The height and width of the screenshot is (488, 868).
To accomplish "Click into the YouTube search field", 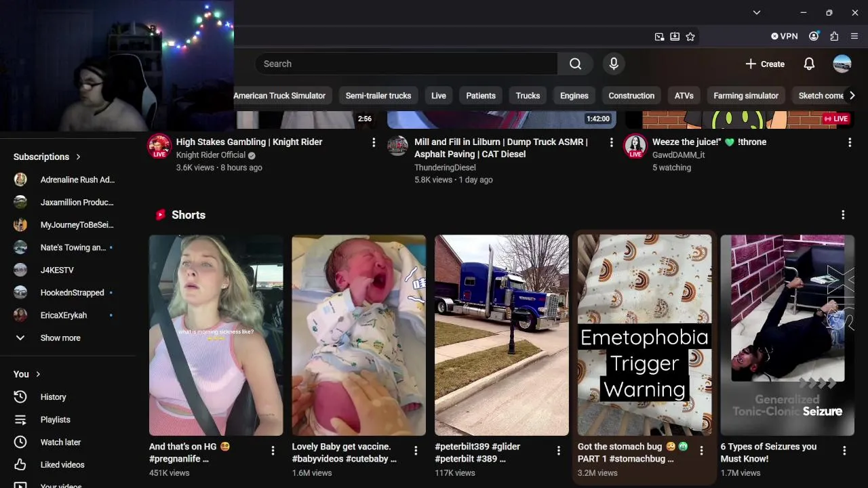I will click(407, 64).
